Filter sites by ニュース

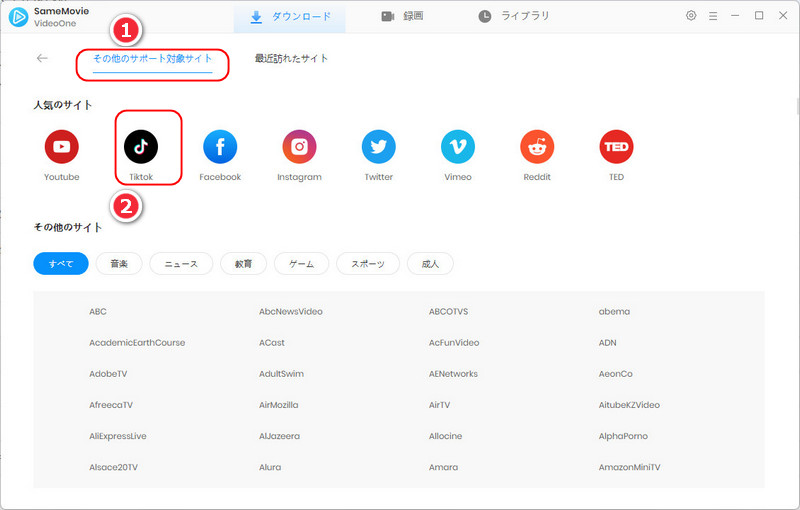pos(181,264)
